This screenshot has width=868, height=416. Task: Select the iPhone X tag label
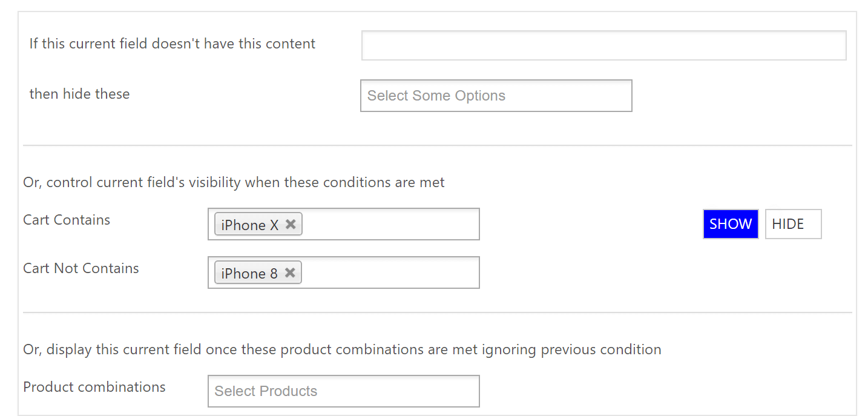(x=248, y=224)
